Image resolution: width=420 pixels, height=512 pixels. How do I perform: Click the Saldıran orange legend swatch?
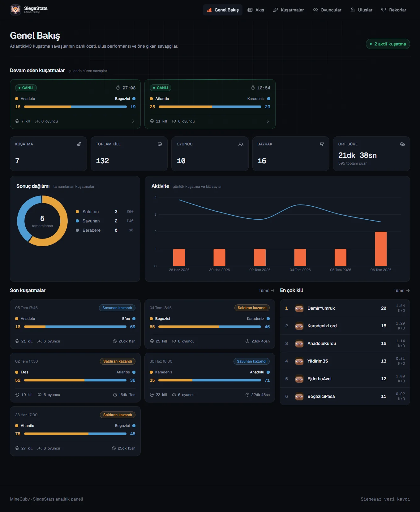(x=77, y=212)
